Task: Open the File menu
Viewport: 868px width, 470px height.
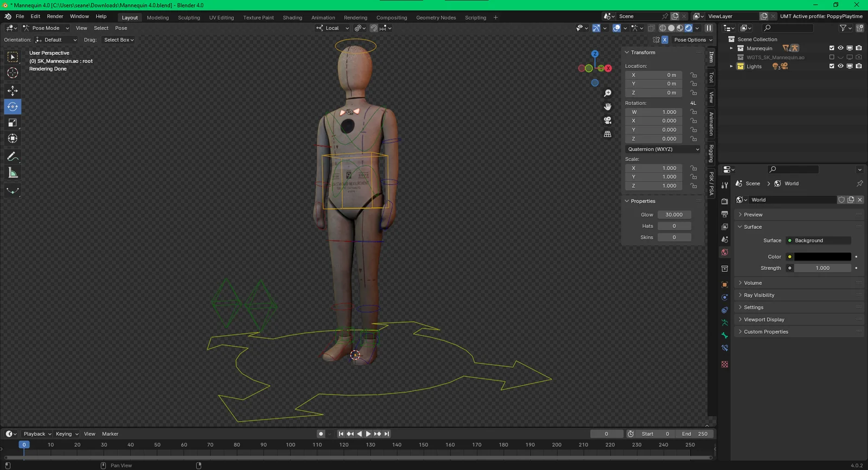Action: [20, 16]
